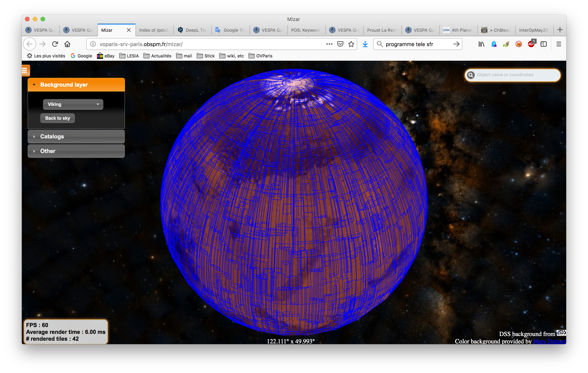Click the 'FPS : 60' statistics text
Viewport: 588px width, 373px height.
click(37, 325)
